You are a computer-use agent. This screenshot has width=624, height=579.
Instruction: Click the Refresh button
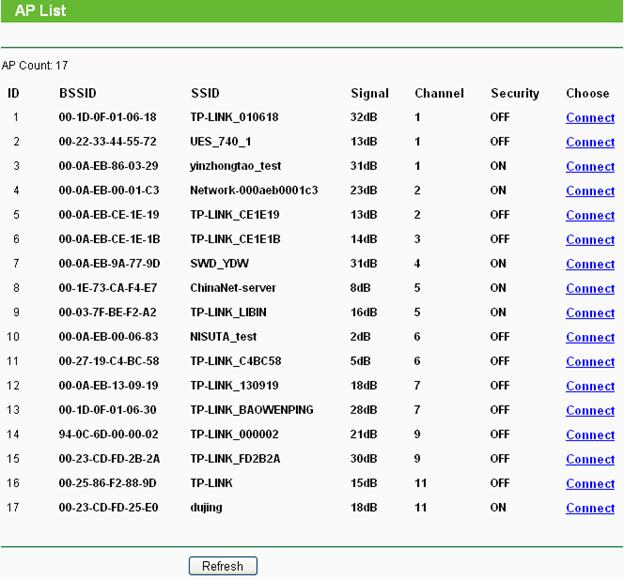tap(223, 565)
